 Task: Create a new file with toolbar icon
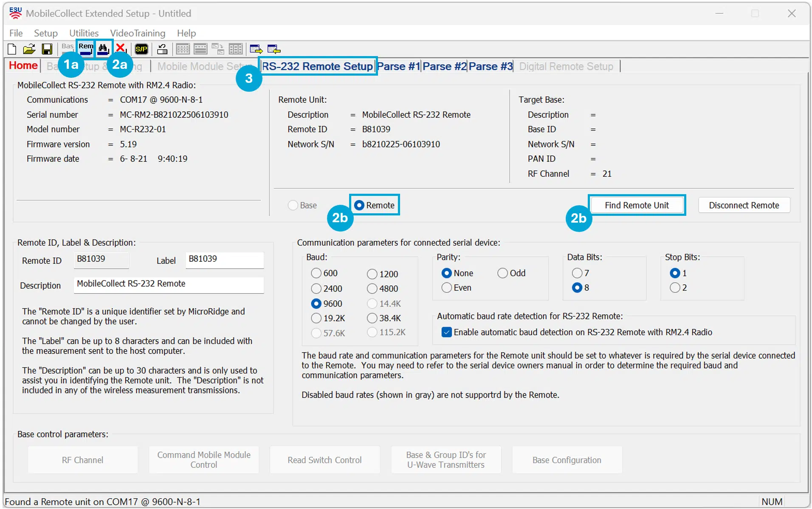[12, 49]
